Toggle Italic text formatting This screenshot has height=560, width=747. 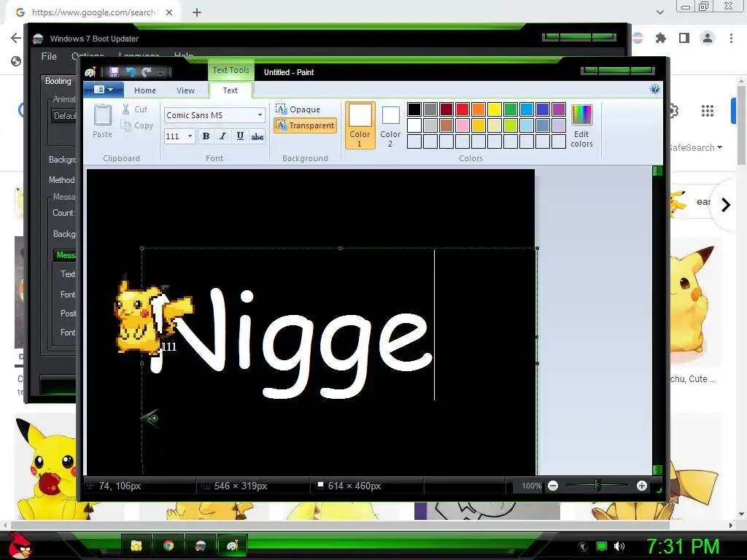pos(222,136)
